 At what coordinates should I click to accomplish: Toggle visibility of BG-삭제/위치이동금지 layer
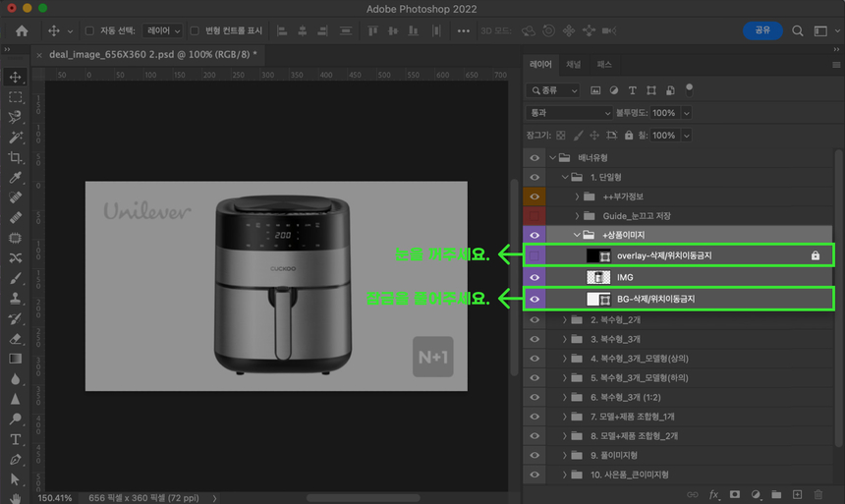535,299
